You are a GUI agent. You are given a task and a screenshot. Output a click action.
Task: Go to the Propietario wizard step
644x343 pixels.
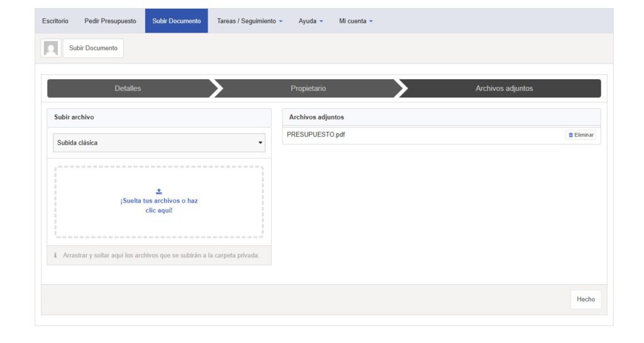click(x=308, y=88)
